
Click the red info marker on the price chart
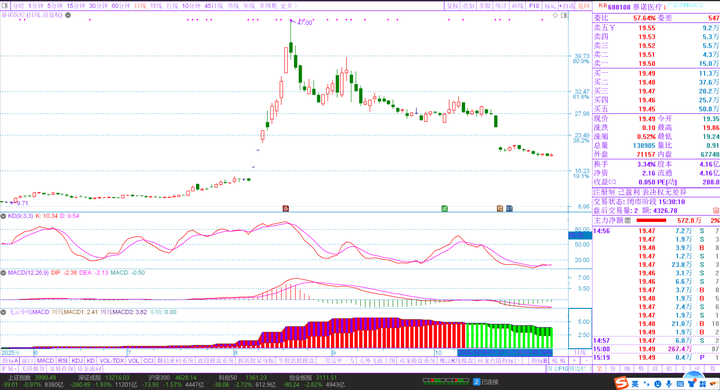[285, 209]
